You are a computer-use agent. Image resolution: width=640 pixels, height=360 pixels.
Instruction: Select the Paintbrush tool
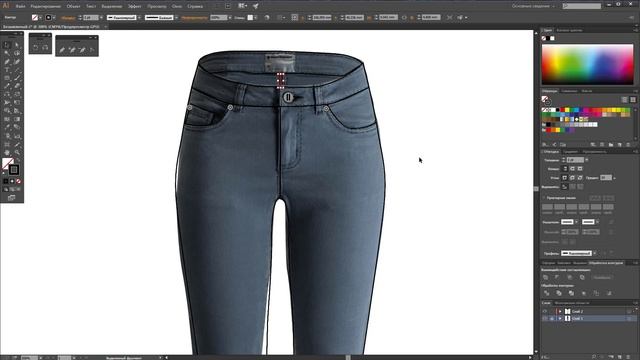17,78
